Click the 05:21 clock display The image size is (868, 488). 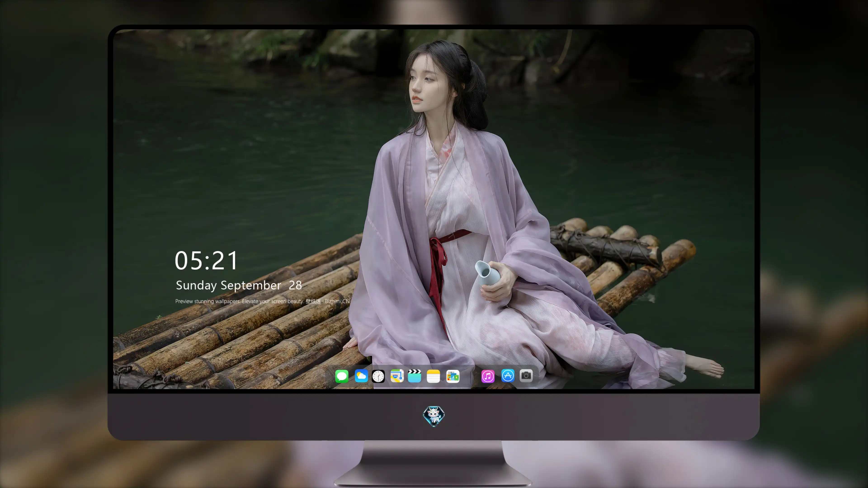click(x=206, y=261)
